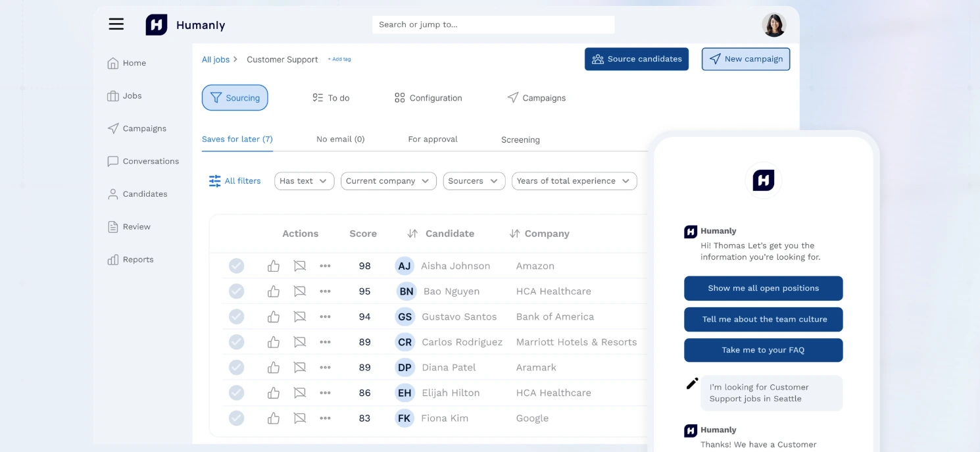
Task: Select For approval subtab
Action: [433, 139]
